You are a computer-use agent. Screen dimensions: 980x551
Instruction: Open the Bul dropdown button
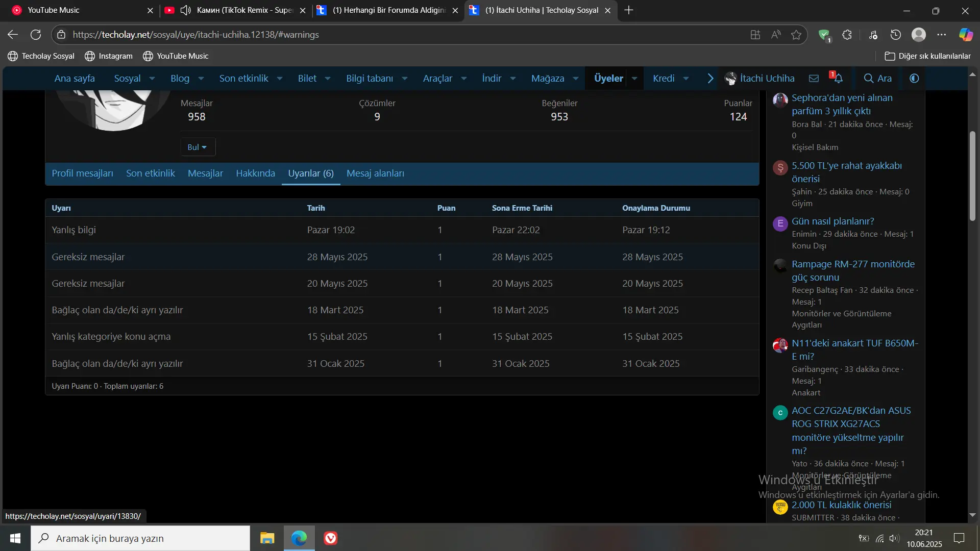pyautogui.click(x=198, y=147)
